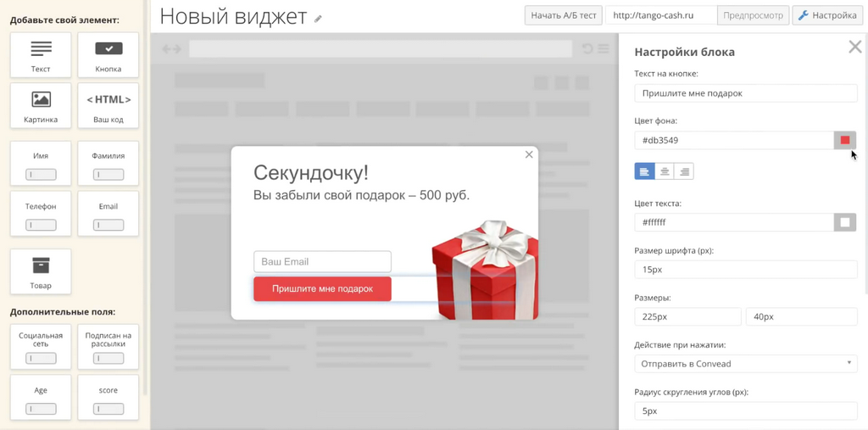Click the preview browser address bar
Viewport: 868px width, 430px height.
coord(381,48)
